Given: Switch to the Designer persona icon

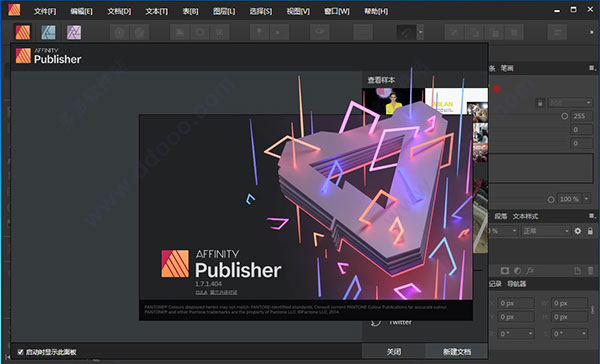Looking at the screenshot, I should [48, 32].
